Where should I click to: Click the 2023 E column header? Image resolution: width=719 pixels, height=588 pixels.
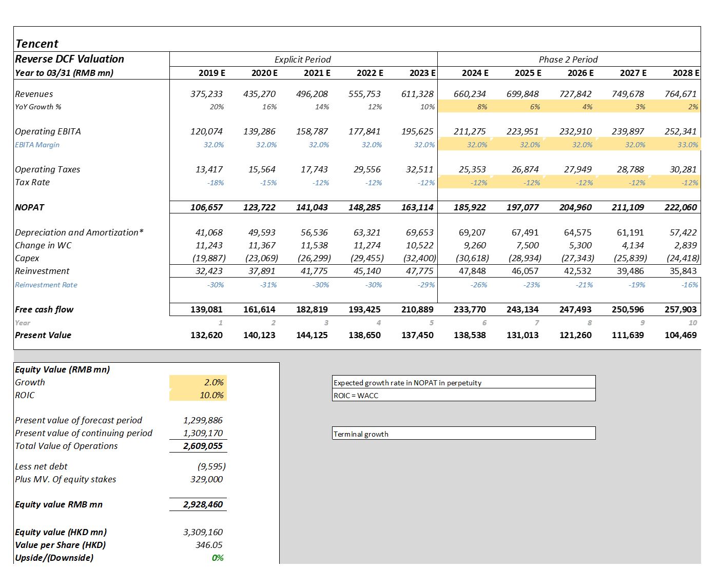pyautogui.click(x=422, y=73)
